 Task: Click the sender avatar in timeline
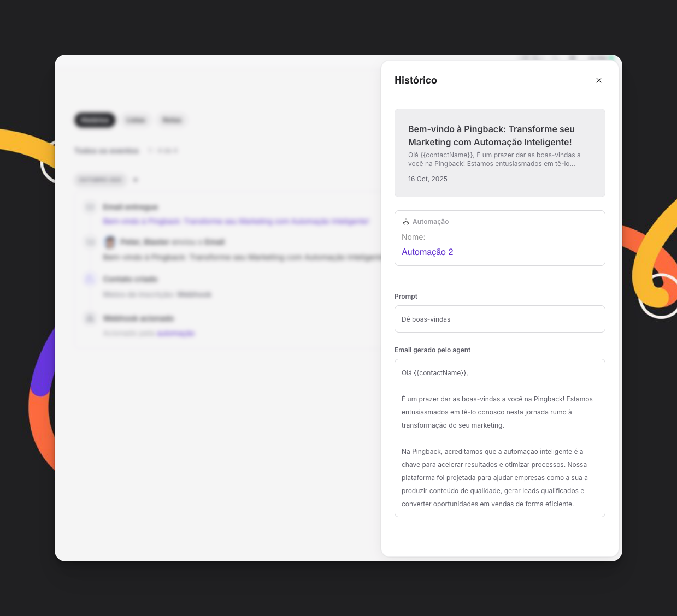click(x=110, y=242)
